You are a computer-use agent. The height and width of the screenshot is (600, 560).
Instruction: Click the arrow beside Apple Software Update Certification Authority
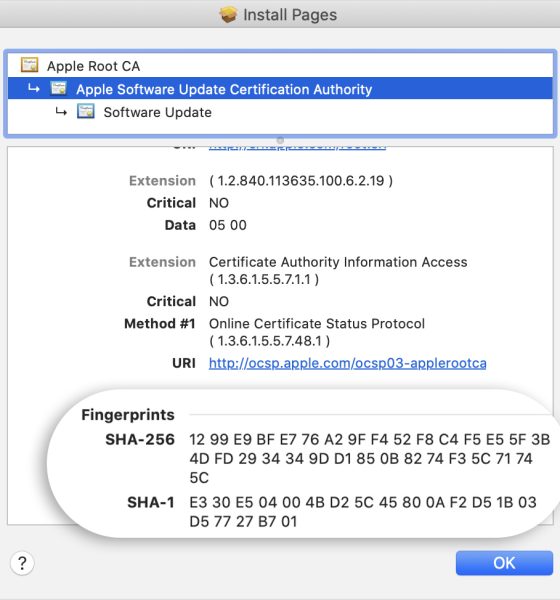click(34, 88)
